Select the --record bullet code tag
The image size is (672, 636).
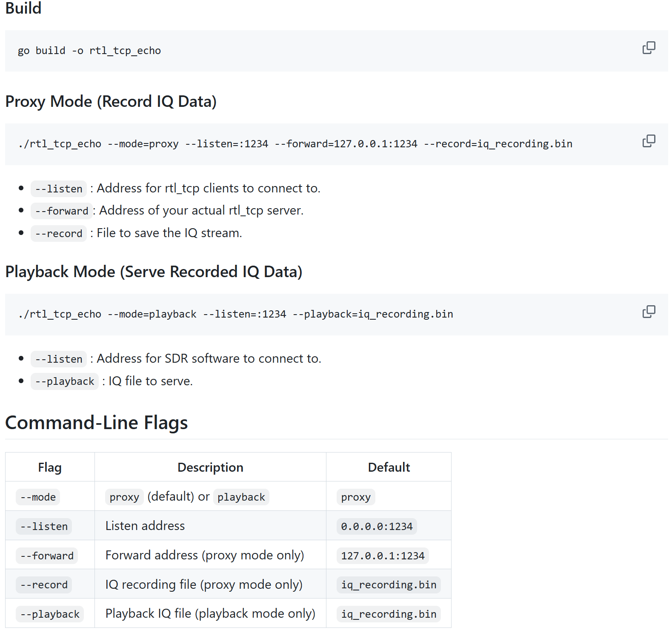pos(59,233)
